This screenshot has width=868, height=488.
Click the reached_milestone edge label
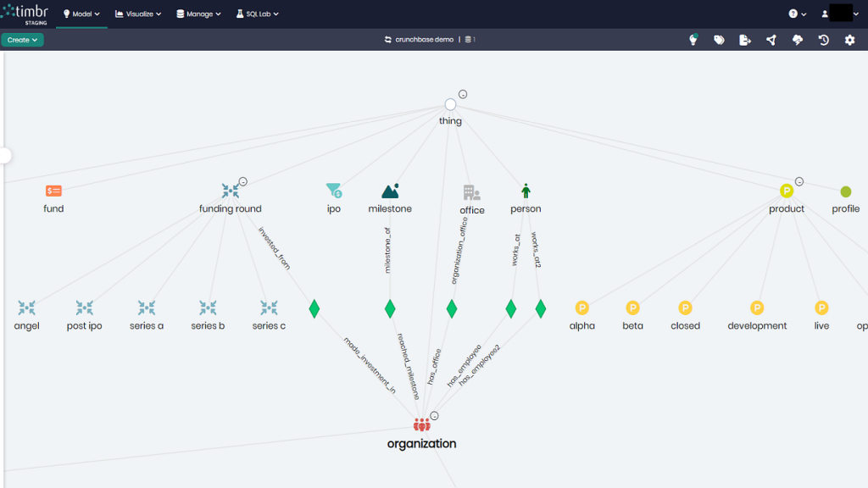click(409, 366)
